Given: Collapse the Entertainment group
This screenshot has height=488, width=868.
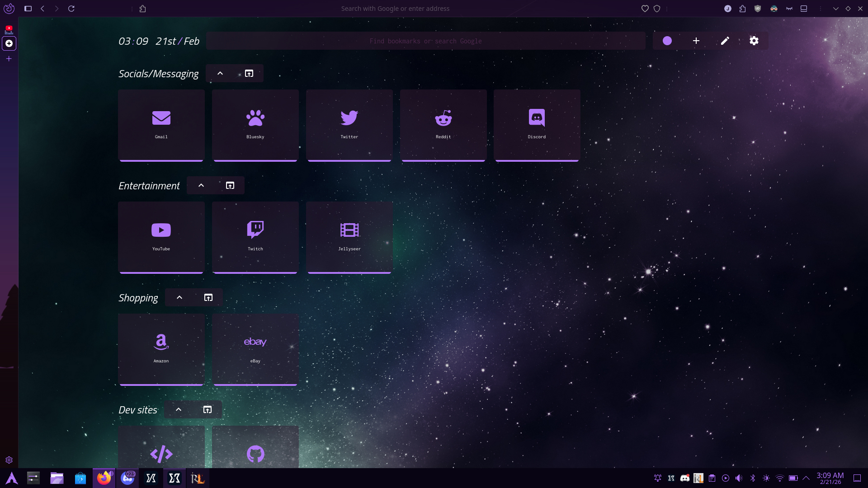Looking at the screenshot, I should pos(201,185).
